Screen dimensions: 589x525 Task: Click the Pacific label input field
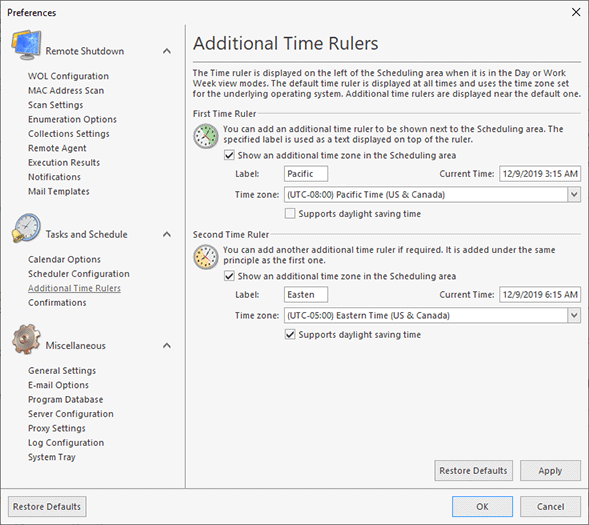(306, 173)
